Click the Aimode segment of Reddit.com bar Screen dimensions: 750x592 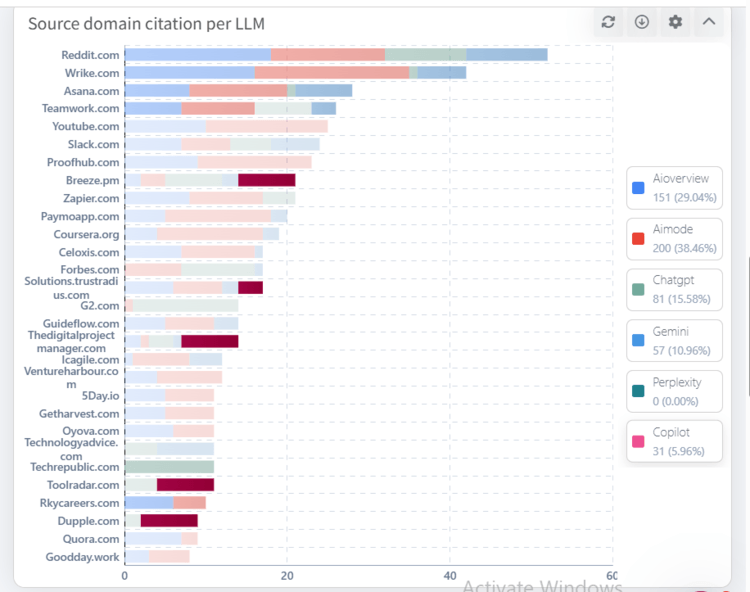tap(328, 55)
